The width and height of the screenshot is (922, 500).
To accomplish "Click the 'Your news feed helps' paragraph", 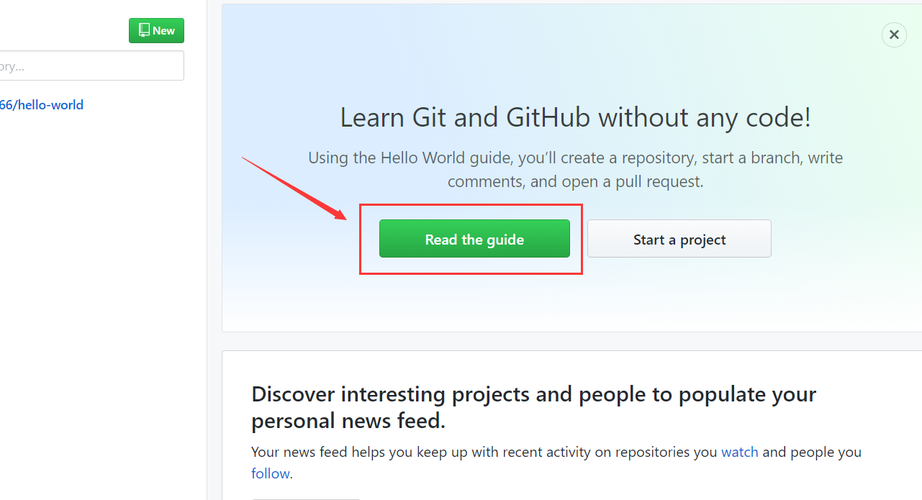I will tap(555, 462).
